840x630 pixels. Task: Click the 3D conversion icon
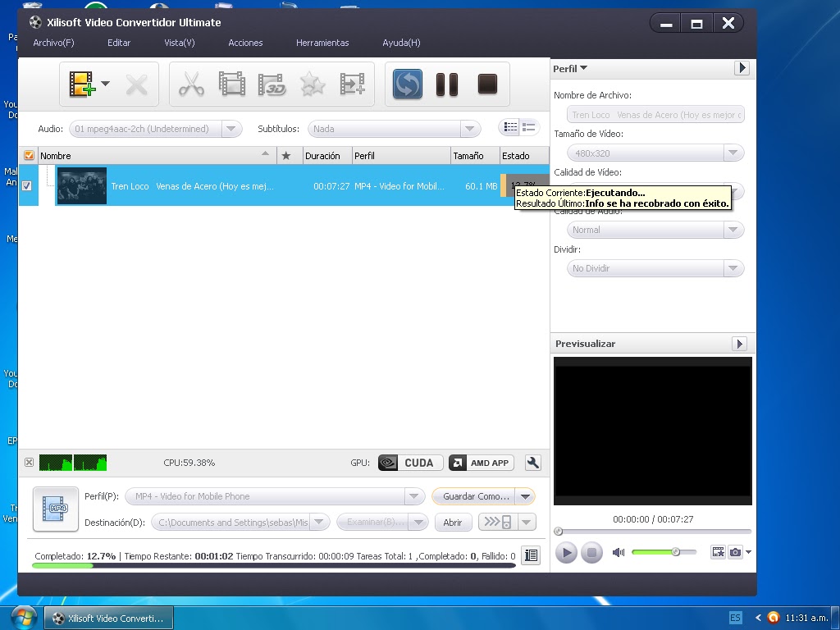tap(272, 84)
